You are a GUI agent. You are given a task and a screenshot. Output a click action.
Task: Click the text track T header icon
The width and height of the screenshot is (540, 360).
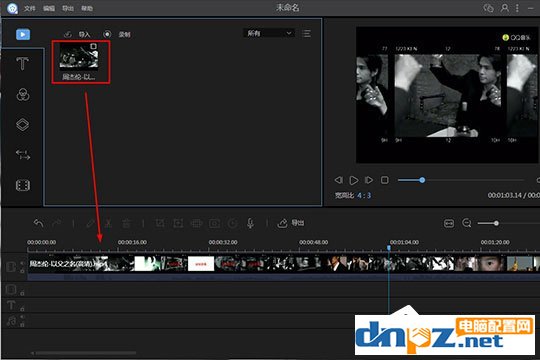pos(11,305)
